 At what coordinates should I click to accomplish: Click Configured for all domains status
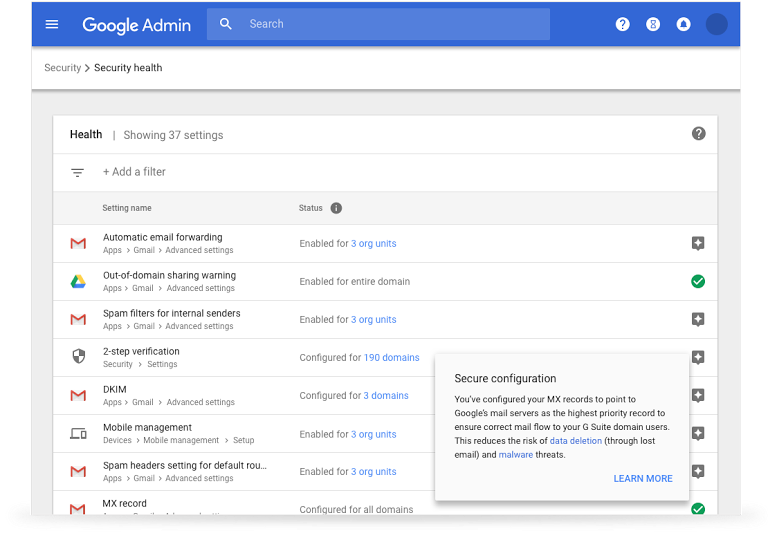click(356, 509)
